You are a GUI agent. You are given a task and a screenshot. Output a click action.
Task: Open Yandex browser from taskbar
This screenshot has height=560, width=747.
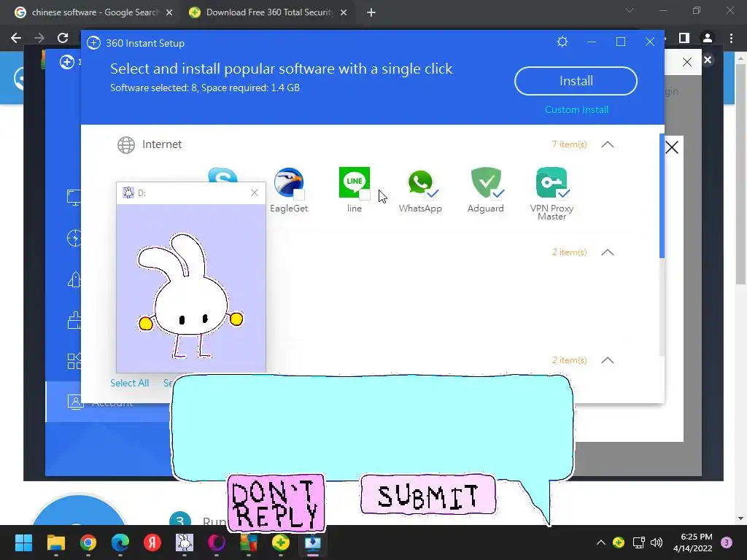pos(152,542)
